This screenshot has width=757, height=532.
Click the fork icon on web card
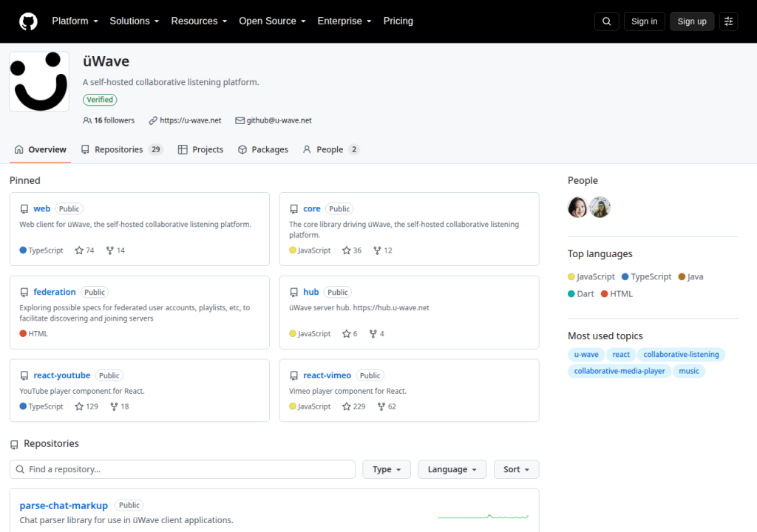[110, 250]
